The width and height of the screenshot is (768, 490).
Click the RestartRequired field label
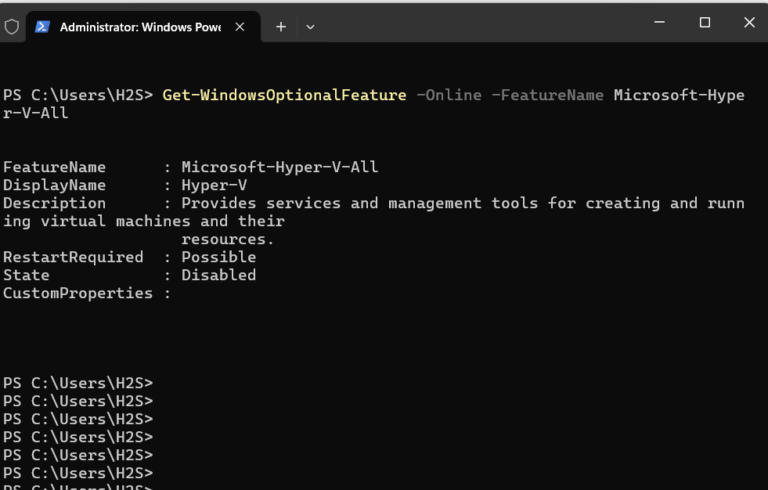[x=73, y=257]
